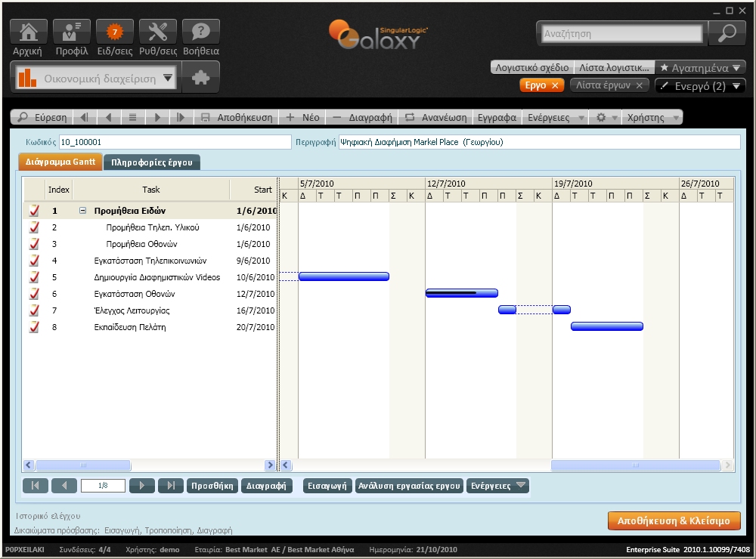
Task: Toggle checkmark for Προμήθεια Οθονών
Action: pyautogui.click(x=34, y=244)
